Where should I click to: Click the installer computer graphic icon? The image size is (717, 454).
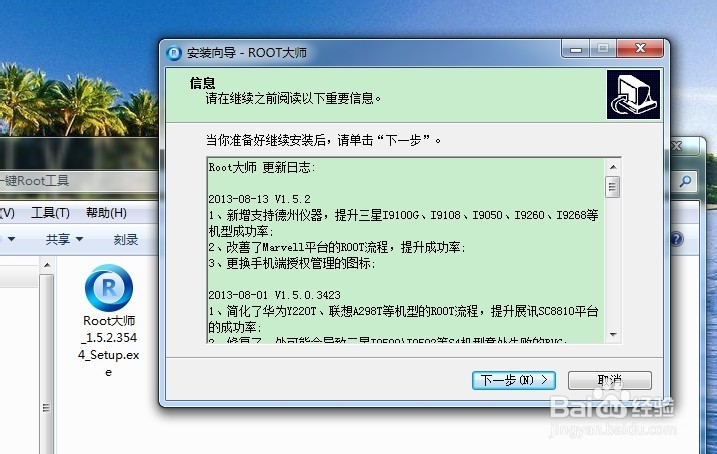point(633,94)
